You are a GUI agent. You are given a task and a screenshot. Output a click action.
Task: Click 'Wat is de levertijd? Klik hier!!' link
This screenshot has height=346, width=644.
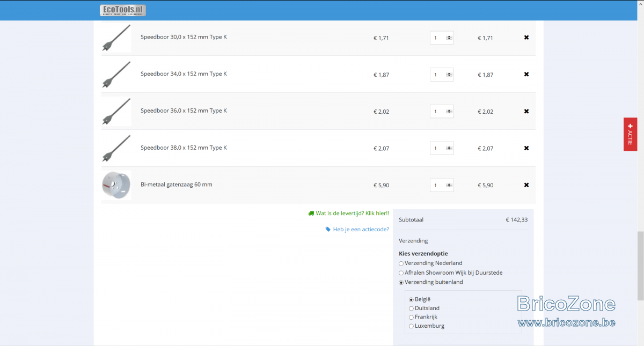point(349,213)
